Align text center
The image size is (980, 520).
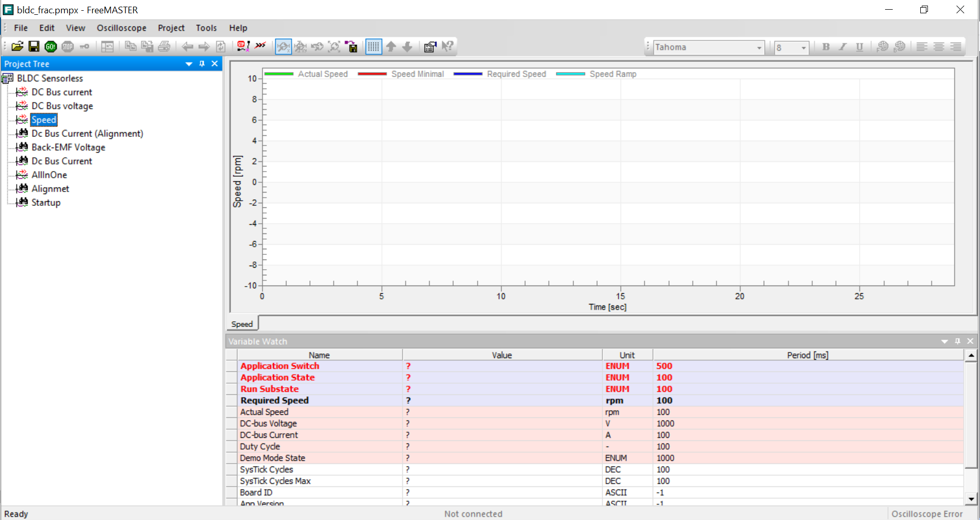[x=939, y=47]
